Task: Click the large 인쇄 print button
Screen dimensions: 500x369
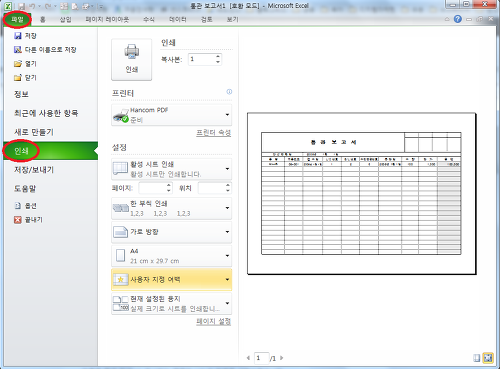Action: pos(132,60)
